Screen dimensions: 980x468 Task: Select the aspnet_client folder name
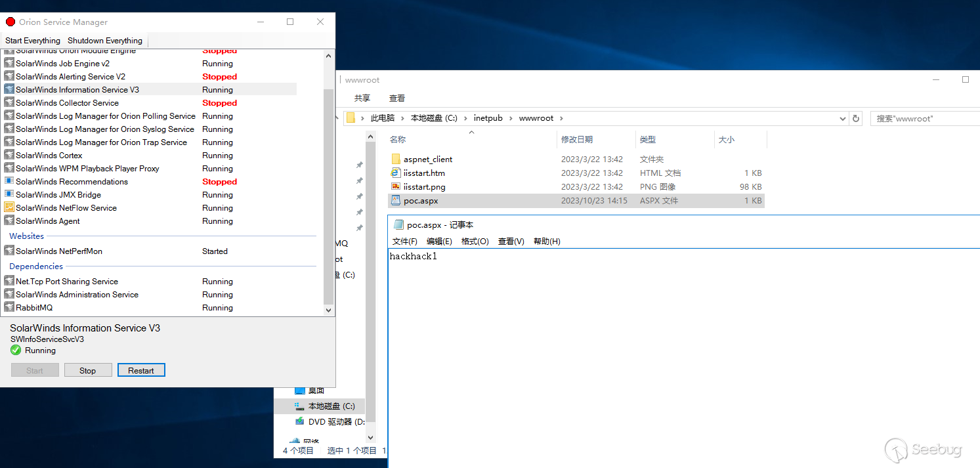(428, 160)
